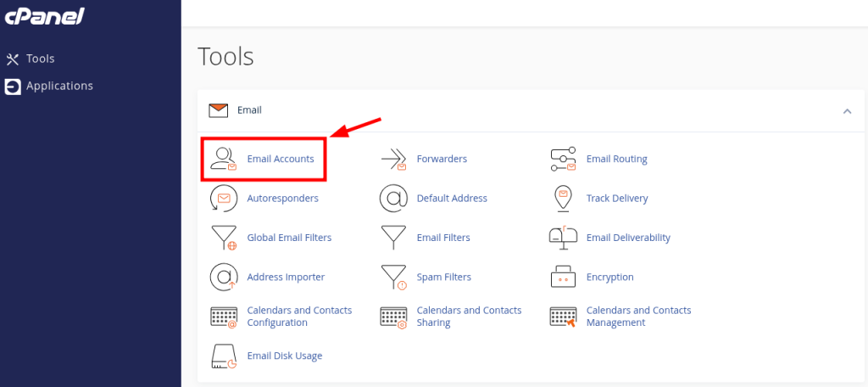Image resolution: width=868 pixels, height=387 pixels.
Task: Open the Email Accounts icon
Action: pos(224,159)
